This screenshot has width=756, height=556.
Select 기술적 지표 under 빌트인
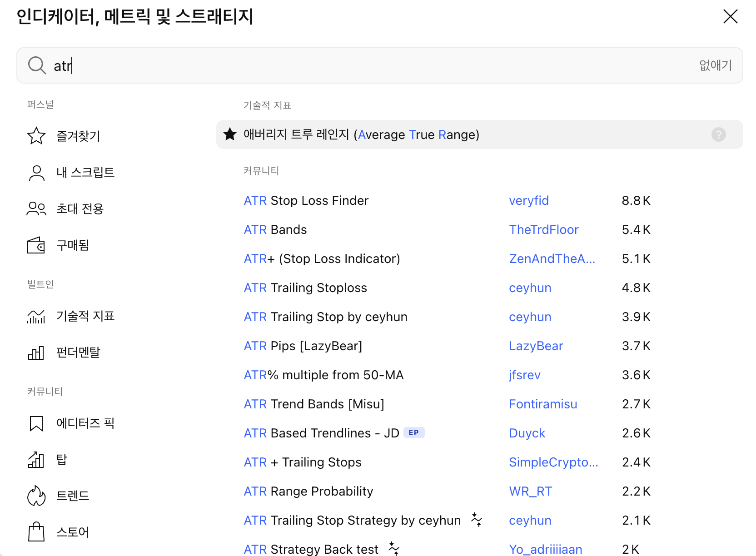85,316
